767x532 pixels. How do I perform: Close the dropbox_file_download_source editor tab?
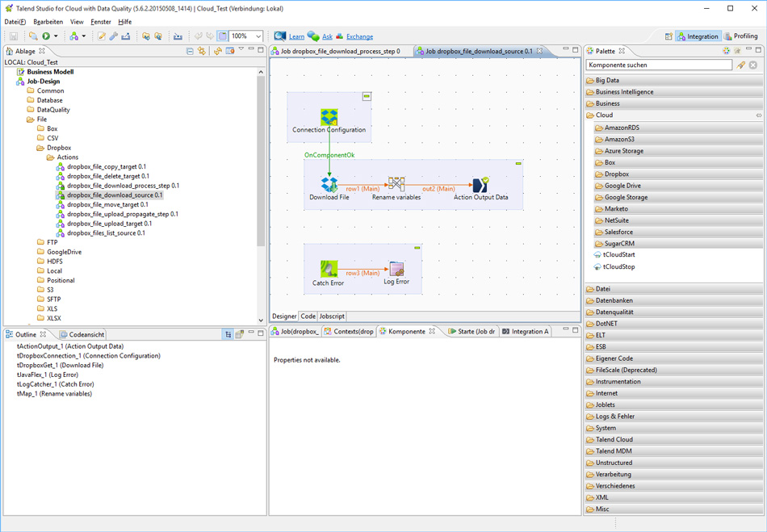[x=539, y=51]
